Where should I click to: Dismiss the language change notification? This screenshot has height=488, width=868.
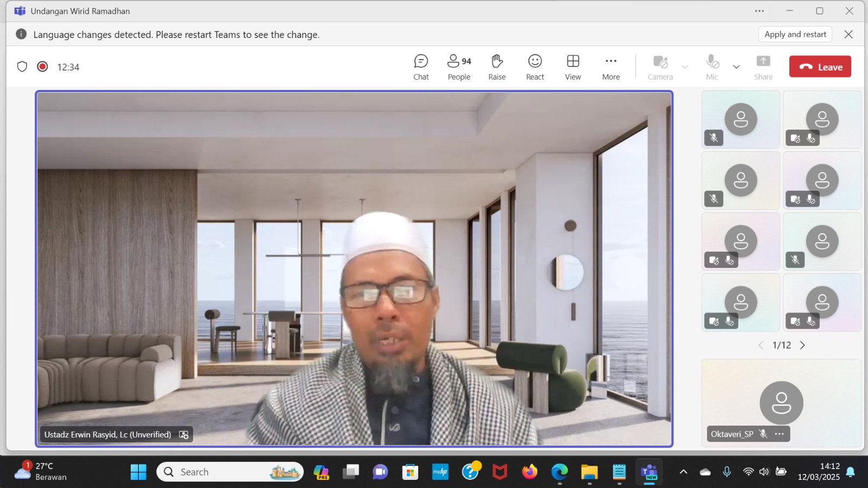tap(848, 34)
